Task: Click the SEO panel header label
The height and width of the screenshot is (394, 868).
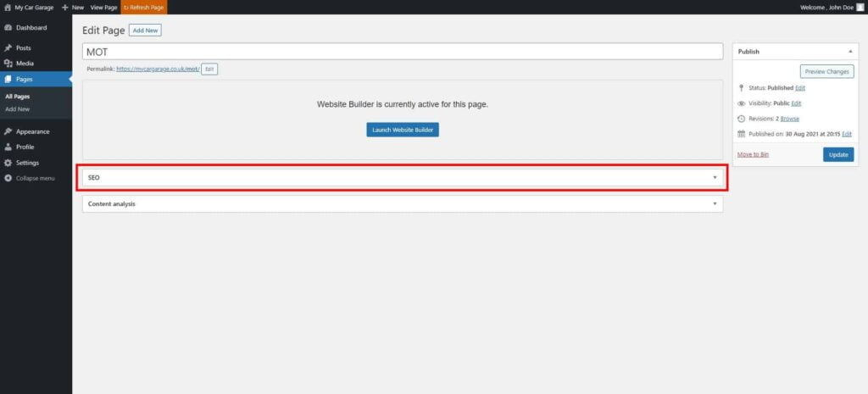Action: tap(93, 178)
